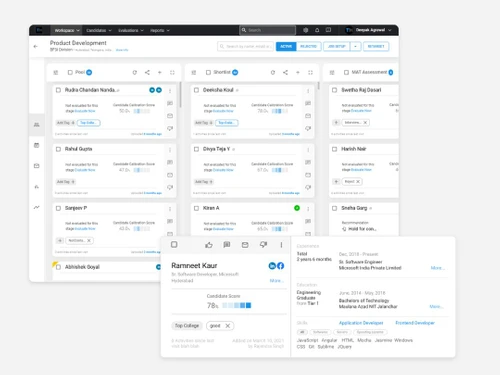Share the Pool column
This screenshot has height=375, width=500.
click(147, 72)
